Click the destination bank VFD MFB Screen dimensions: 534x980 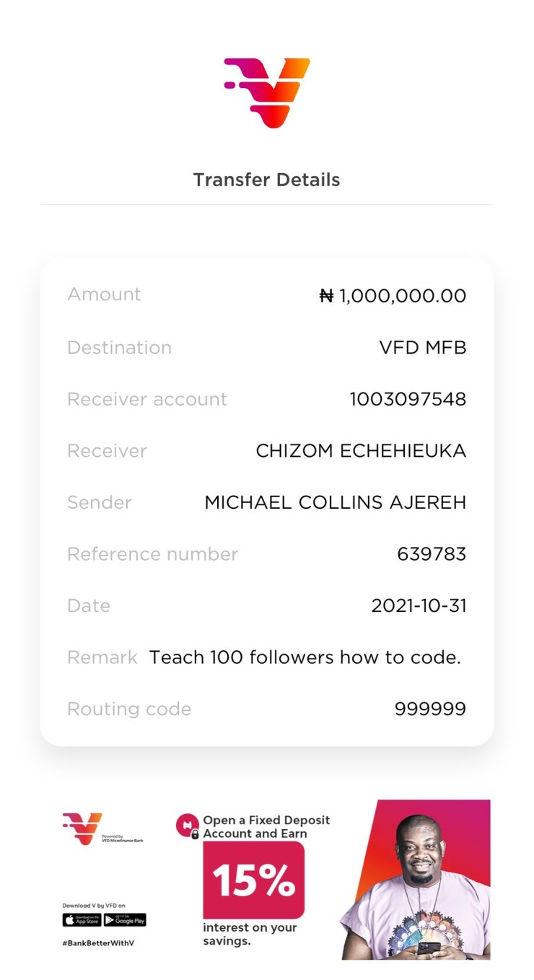(x=423, y=348)
